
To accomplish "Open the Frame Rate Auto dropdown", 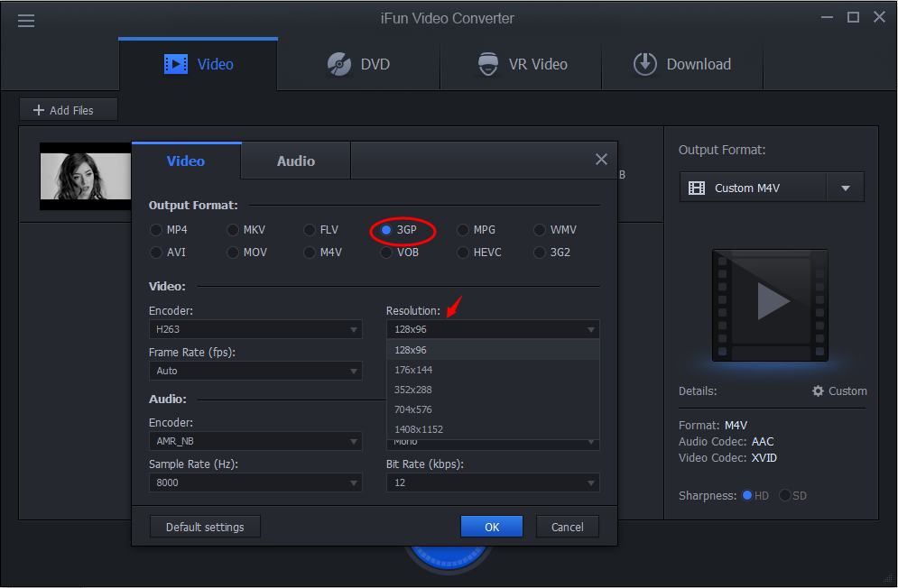I will (x=255, y=371).
